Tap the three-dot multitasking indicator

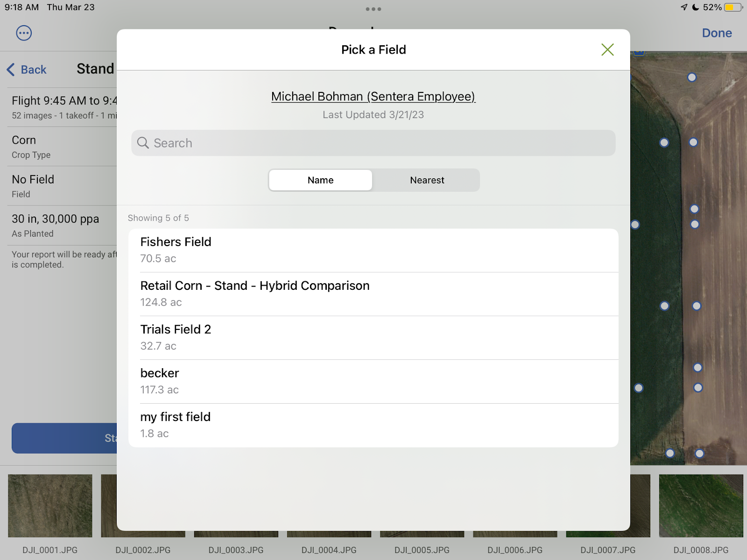(x=373, y=9)
